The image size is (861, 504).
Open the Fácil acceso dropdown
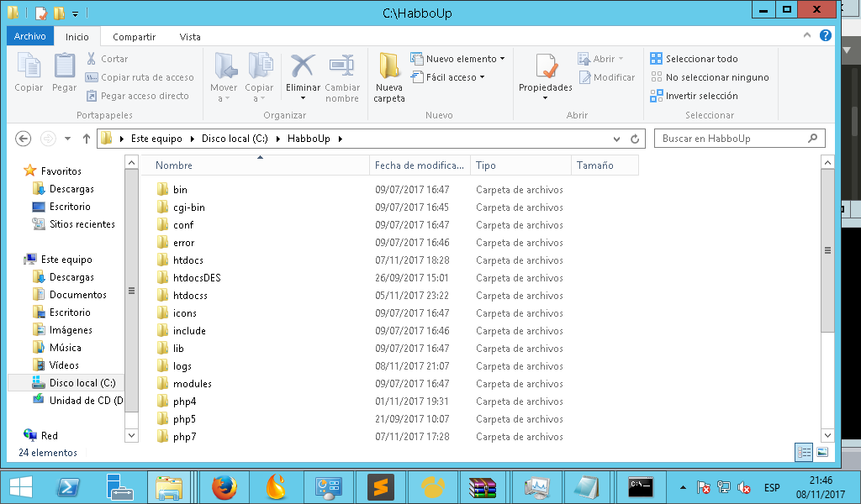pos(482,77)
